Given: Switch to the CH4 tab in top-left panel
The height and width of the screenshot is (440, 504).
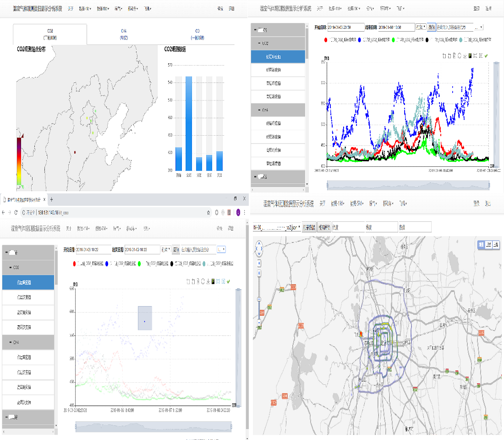Looking at the screenshot, I should pyautogui.click(x=124, y=34).
